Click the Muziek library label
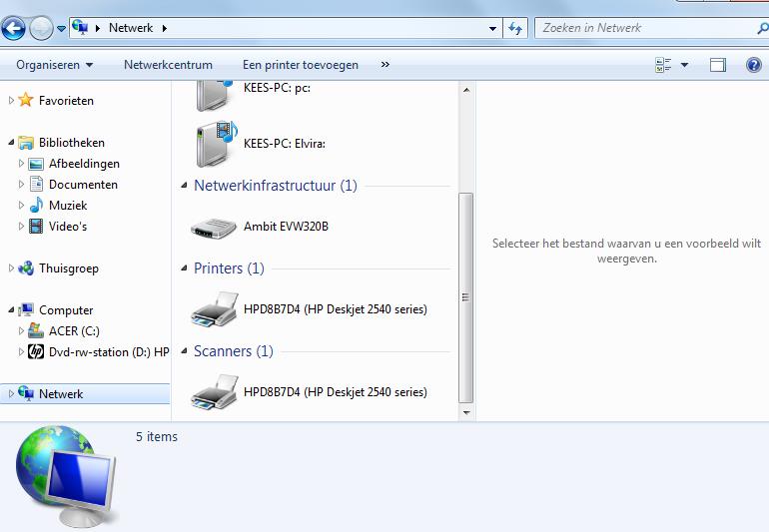Image resolution: width=769 pixels, height=532 pixels. 68,205
